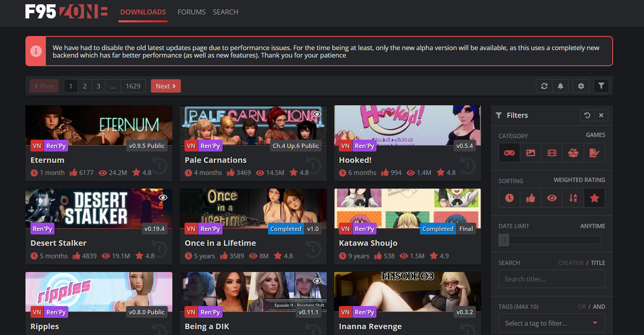Go to page 1
Image resolution: width=644 pixels, height=335 pixels.
click(71, 86)
